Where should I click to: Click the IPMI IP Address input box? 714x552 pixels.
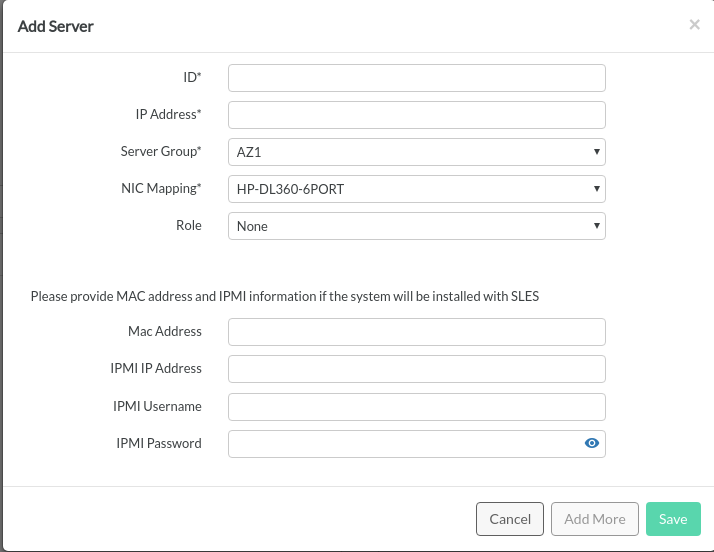[x=416, y=369]
